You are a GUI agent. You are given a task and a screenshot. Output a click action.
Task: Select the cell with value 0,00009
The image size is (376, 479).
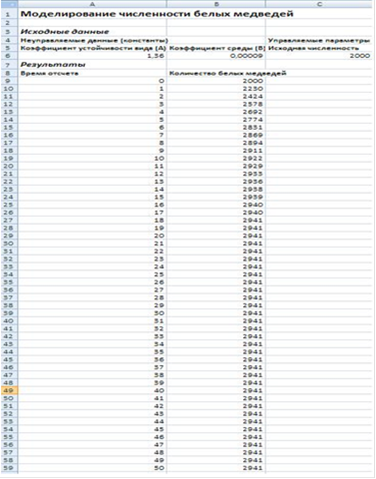pyautogui.click(x=216, y=56)
